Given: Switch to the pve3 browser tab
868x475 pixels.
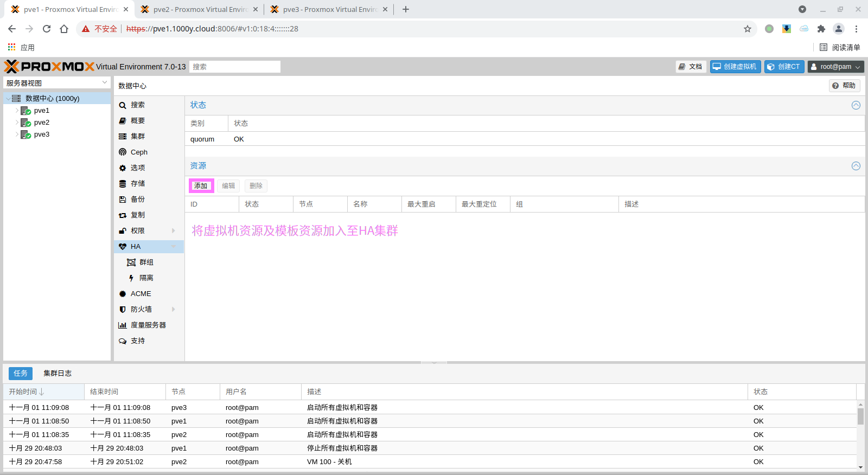Looking at the screenshot, I should tap(329, 9).
